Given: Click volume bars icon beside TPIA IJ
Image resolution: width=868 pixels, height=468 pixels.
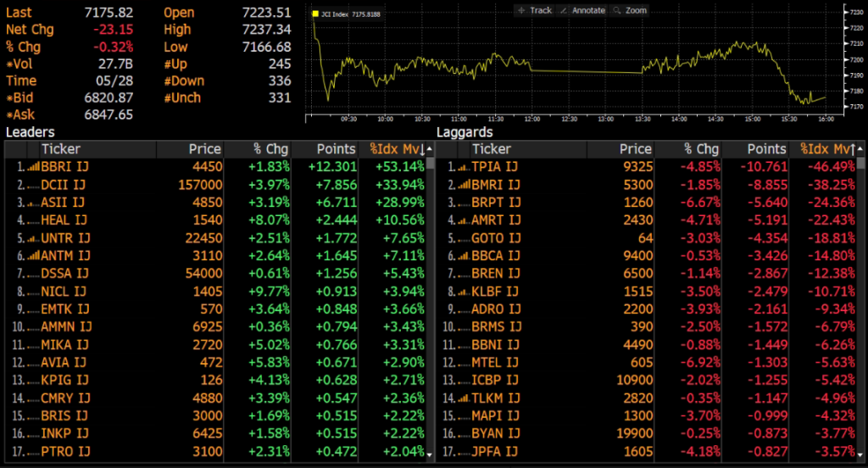Looking at the screenshot, I should [464, 167].
